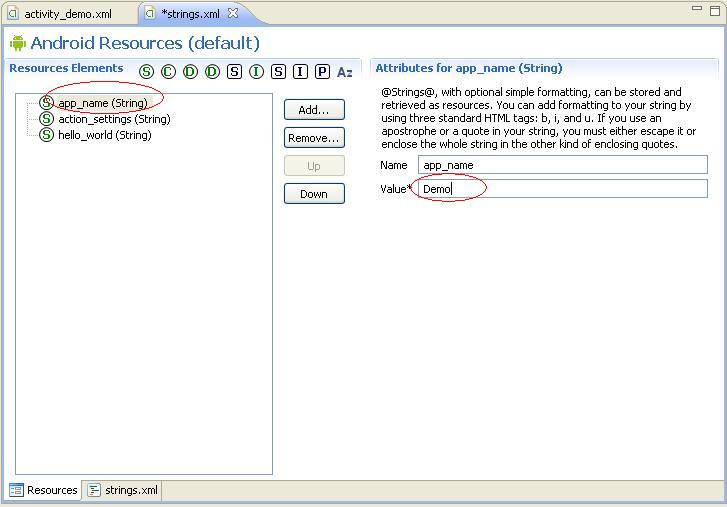Click the S icon beside hello_world
727x507 pixels.
46,135
